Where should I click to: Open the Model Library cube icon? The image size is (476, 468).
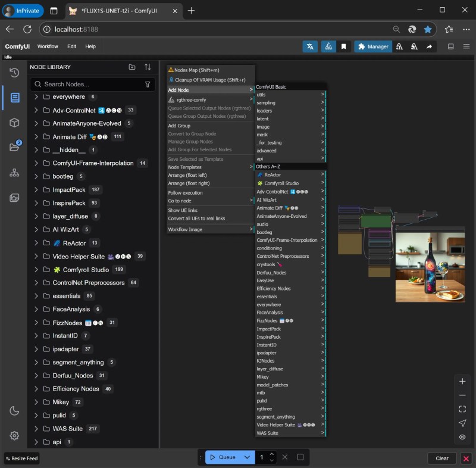14,123
